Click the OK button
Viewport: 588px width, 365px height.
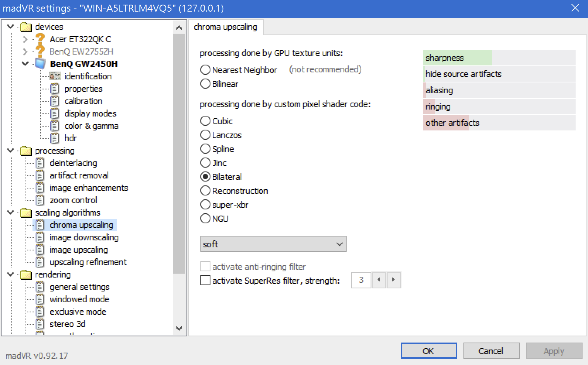pyautogui.click(x=429, y=351)
